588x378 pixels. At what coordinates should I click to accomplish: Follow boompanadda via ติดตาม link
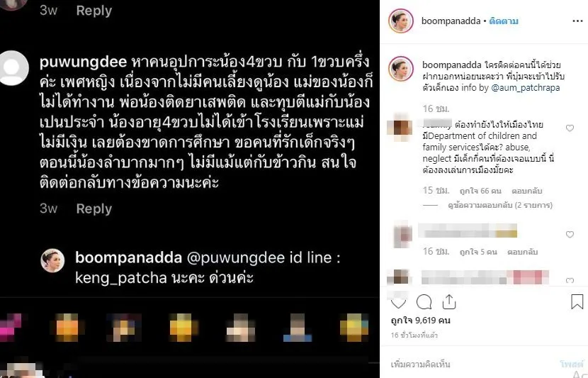[x=504, y=21]
